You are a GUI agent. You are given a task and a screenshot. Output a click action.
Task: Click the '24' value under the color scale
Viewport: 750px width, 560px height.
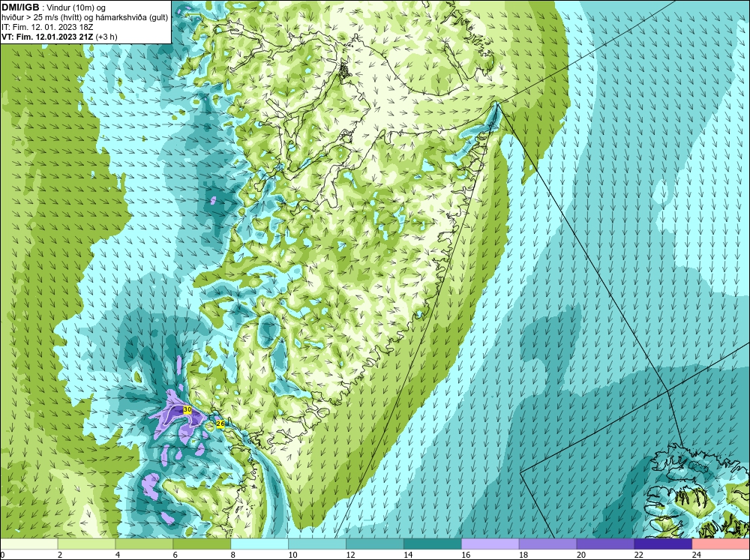click(697, 555)
